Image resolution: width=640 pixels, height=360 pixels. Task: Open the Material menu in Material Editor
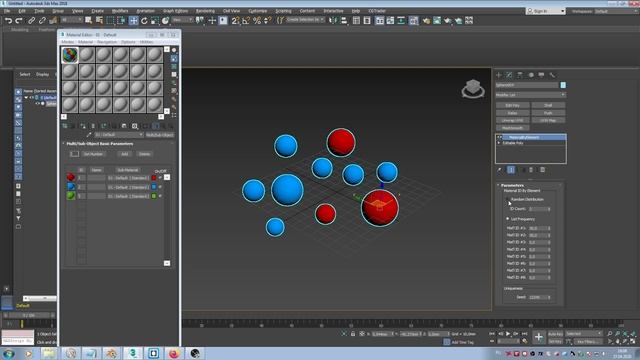tap(85, 42)
